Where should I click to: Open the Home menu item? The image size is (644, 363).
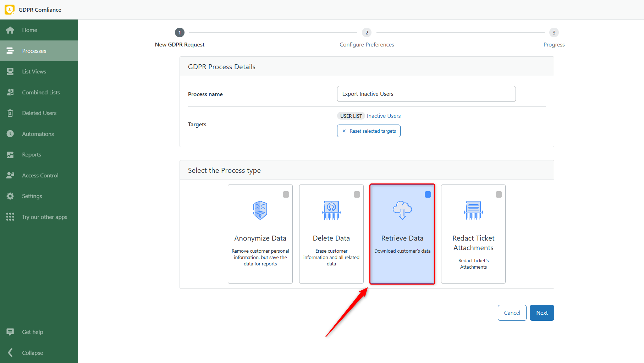coord(39,30)
